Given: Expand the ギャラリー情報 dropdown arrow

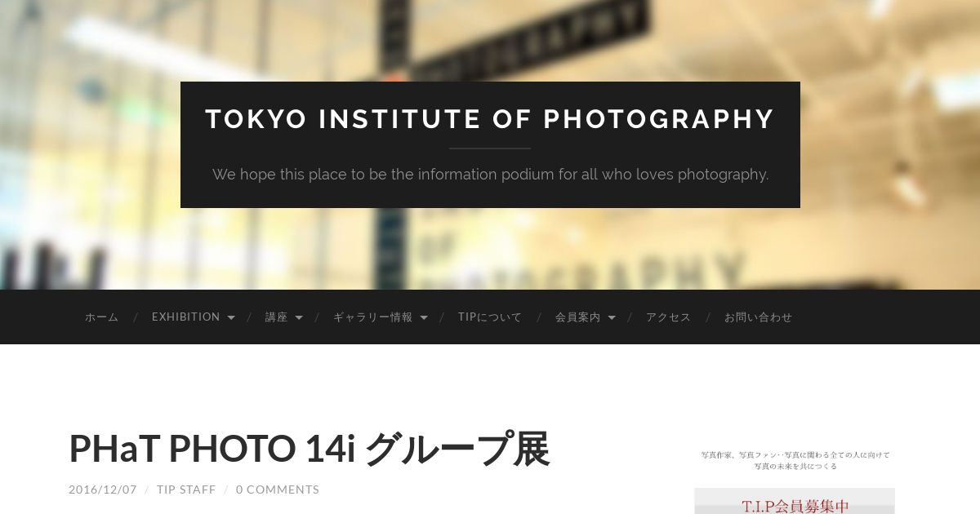Looking at the screenshot, I should pos(424,318).
